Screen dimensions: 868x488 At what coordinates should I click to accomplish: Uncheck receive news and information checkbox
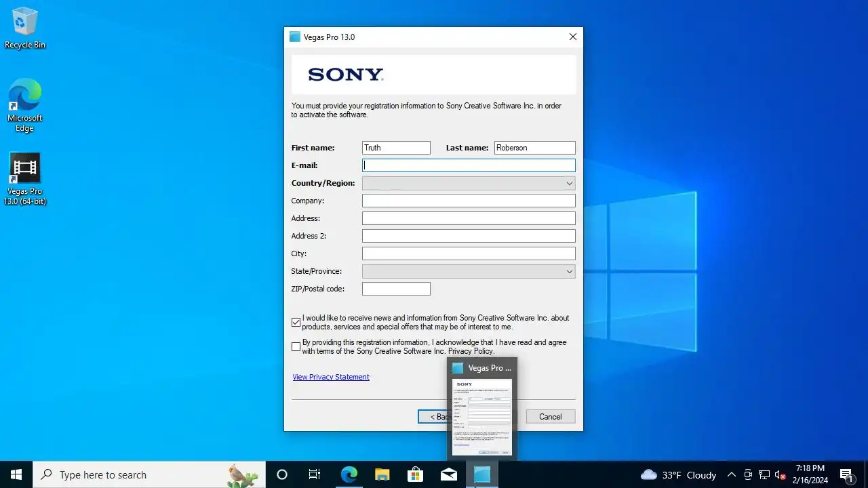(296, 323)
